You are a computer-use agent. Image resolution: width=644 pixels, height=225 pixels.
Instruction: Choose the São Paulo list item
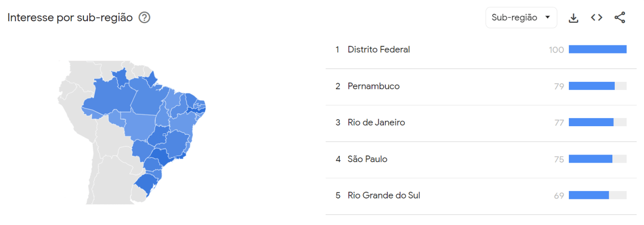pos(481,159)
